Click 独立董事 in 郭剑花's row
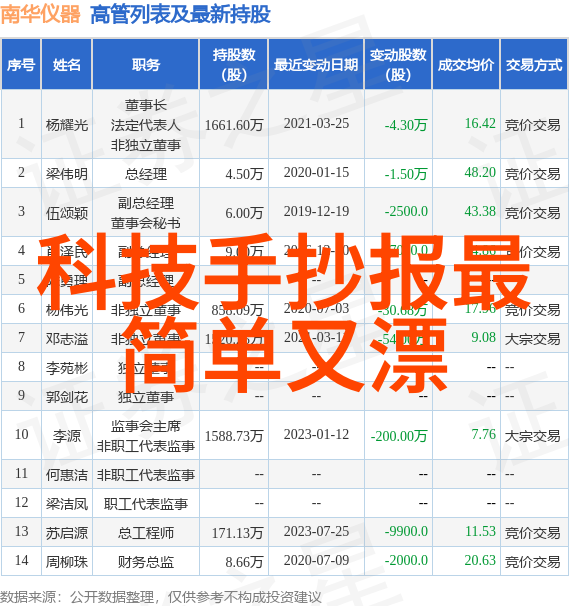569x606 pixels. click(146, 397)
